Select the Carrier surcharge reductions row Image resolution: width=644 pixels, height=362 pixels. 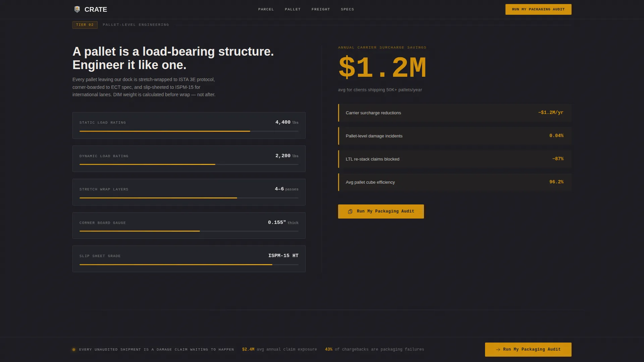coord(455,113)
